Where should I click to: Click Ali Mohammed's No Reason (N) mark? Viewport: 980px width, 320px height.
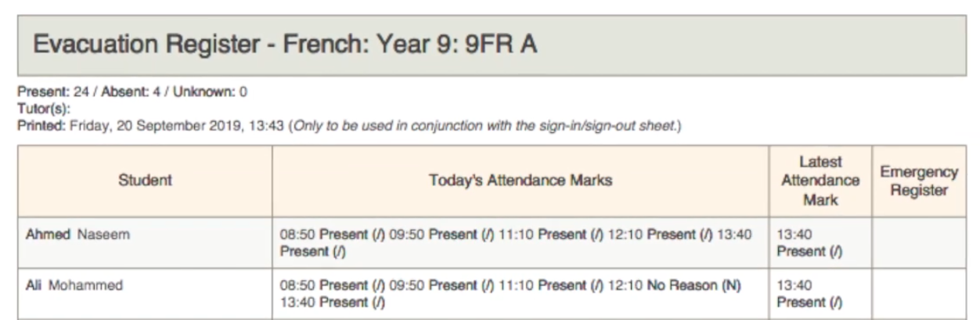click(694, 286)
